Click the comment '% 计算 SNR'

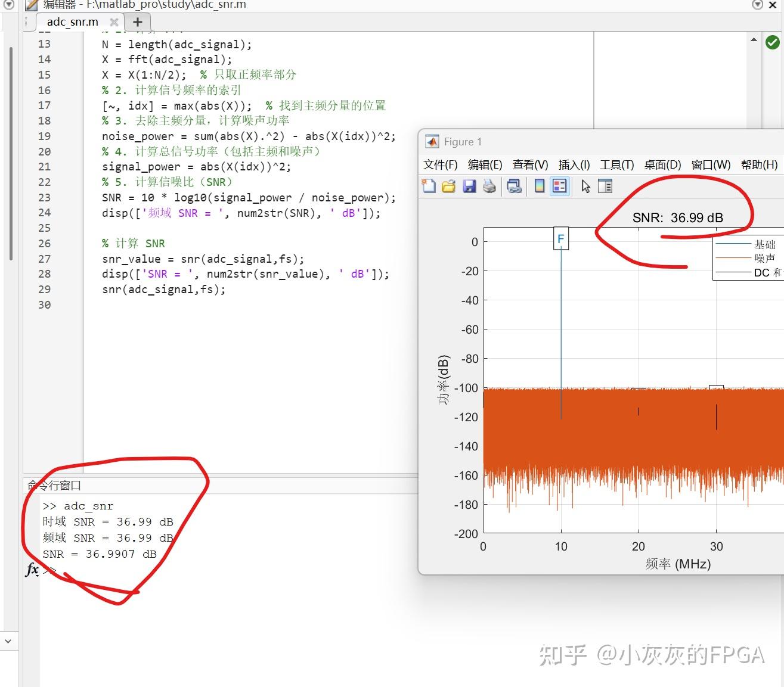click(134, 243)
